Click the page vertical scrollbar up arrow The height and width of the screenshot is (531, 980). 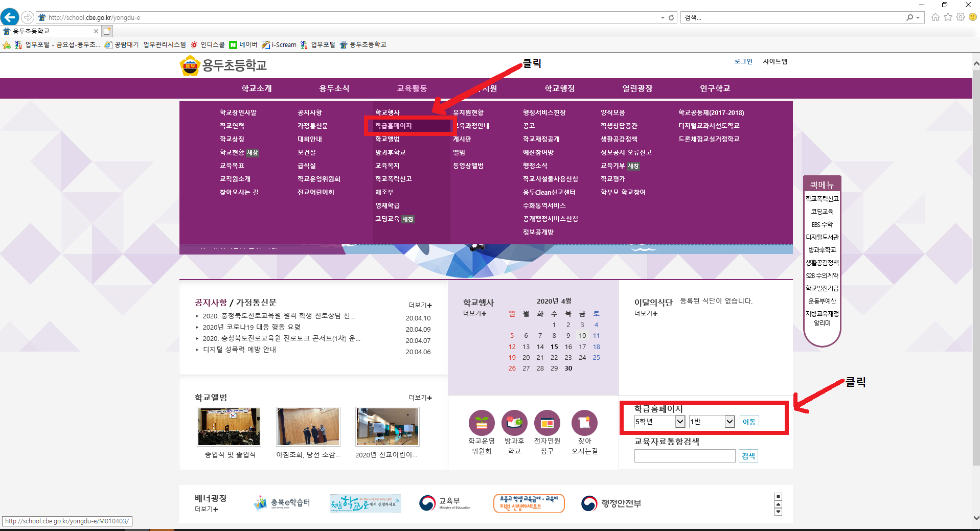(x=976, y=64)
